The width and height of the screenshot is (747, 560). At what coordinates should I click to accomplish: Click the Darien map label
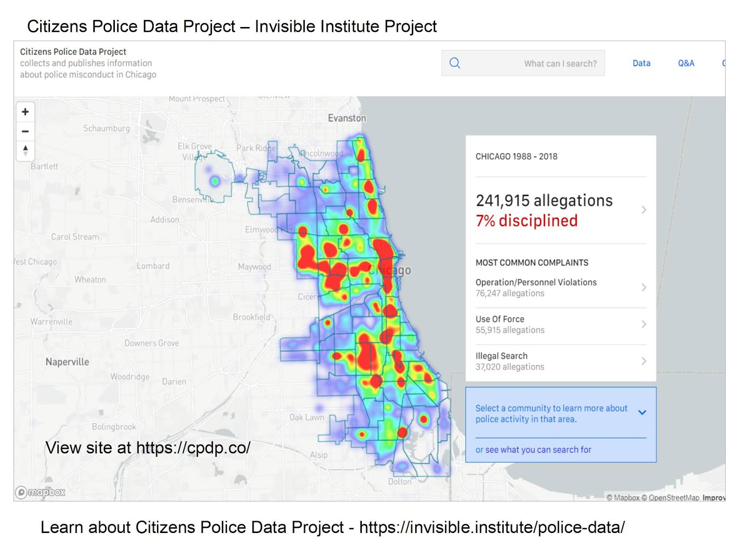[174, 382]
